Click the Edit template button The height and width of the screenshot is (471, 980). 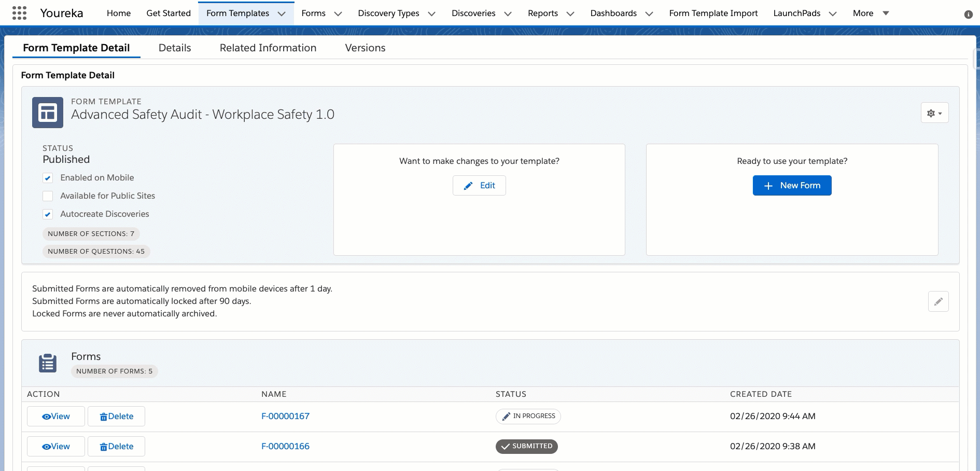(x=479, y=185)
